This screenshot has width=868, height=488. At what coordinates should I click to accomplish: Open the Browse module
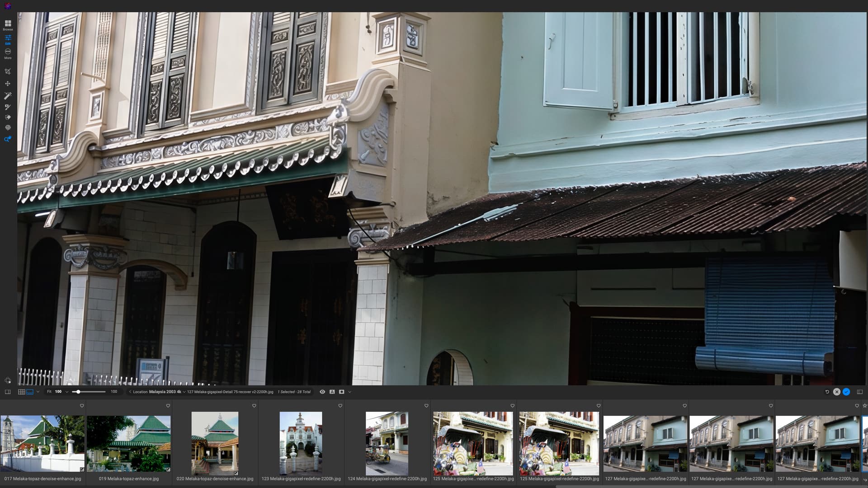click(x=8, y=24)
